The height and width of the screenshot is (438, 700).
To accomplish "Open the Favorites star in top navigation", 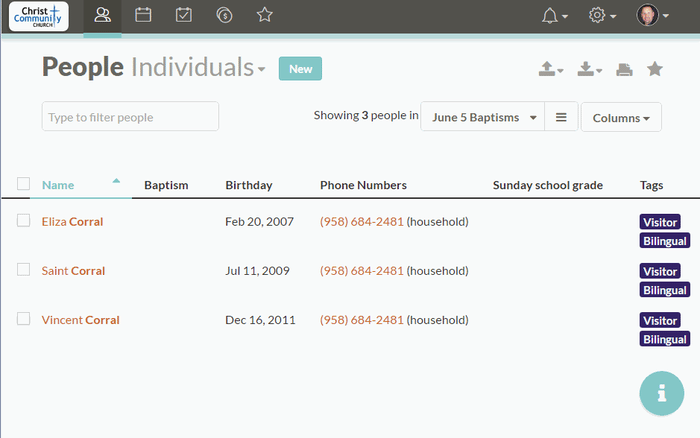I will click(x=265, y=15).
